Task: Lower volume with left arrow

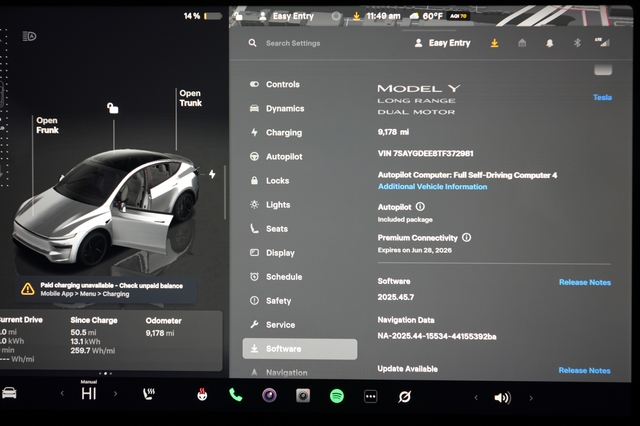Action: (476, 397)
